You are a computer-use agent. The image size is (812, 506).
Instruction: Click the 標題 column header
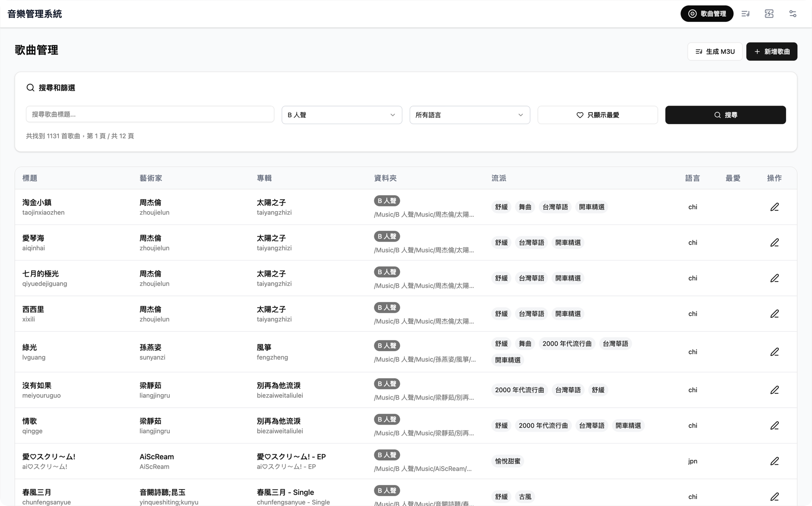[30, 178]
